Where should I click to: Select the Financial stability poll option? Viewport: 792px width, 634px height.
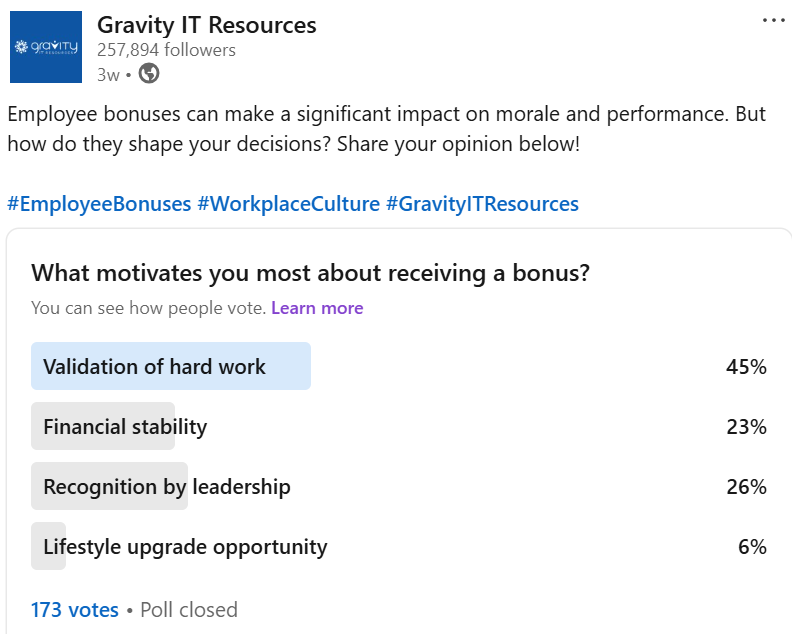point(399,426)
